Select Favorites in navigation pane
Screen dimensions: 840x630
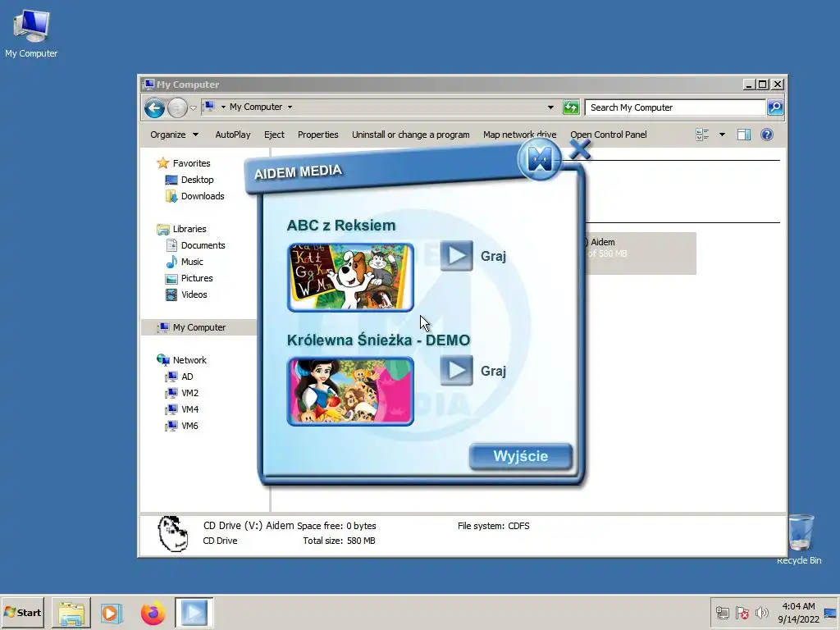pos(184,163)
